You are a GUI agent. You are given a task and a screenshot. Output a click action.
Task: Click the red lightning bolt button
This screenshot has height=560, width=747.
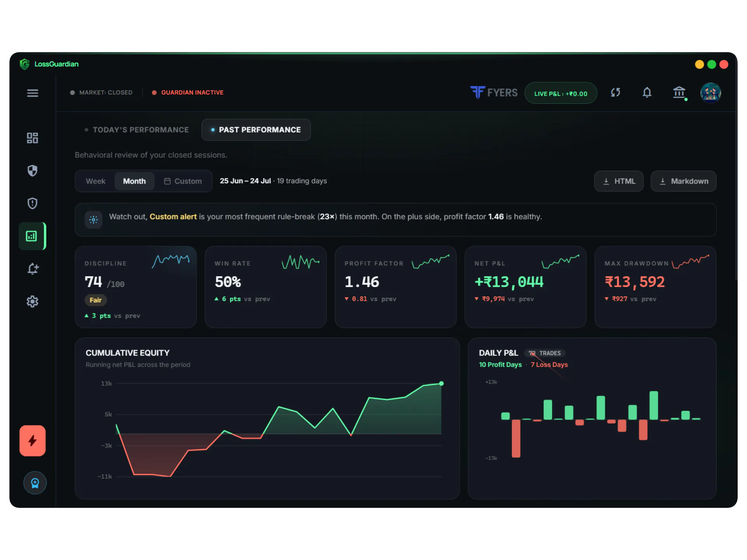[33, 441]
